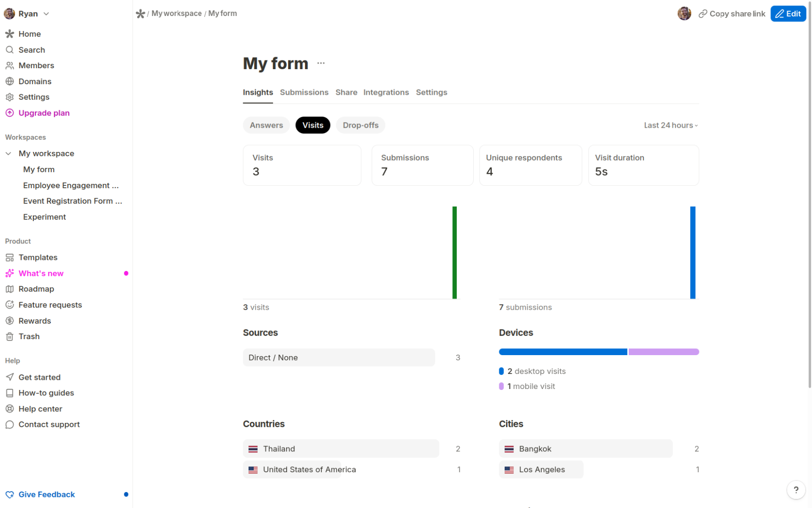Click the Search magnifier icon
Viewport: 812px width, 508px height.
click(x=10, y=50)
